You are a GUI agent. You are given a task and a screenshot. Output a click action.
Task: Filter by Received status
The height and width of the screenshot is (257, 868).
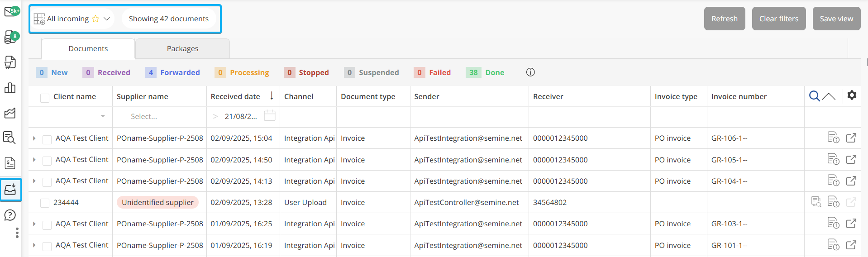106,72
